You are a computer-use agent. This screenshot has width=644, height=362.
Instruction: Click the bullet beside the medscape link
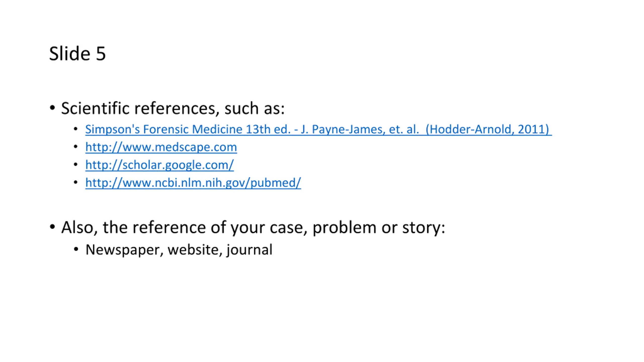[76, 147]
